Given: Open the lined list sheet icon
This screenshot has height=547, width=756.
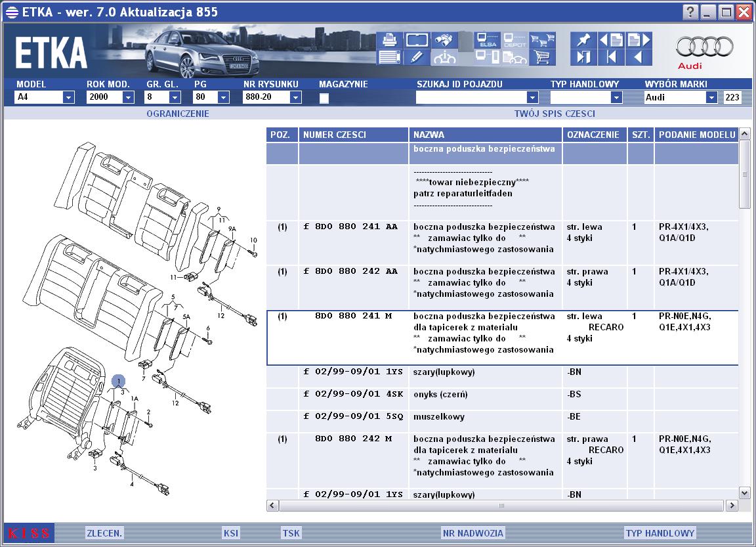Looking at the screenshot, I should [x=389, y=57].
